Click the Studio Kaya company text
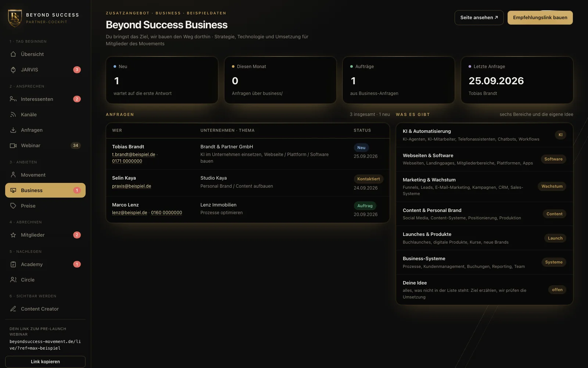The height and width of the screenshot is (368, 588). tap(214, 178)
